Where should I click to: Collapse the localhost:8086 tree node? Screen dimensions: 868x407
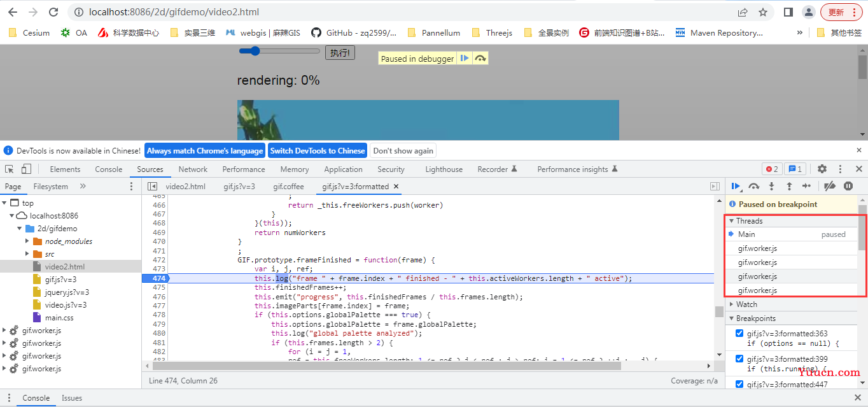click(x=11, y=215)
